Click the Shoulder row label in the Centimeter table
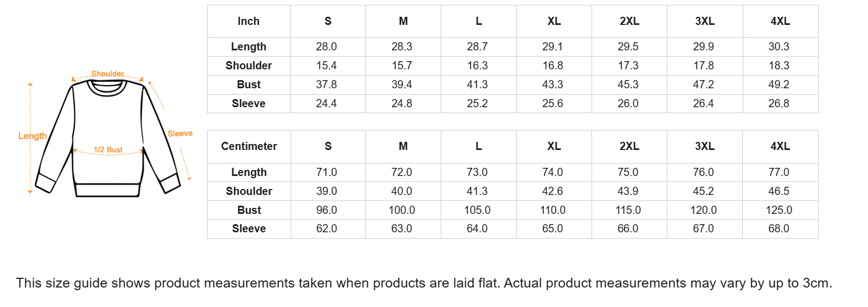This screenshot has width=868, height=307. coord(249,191)
